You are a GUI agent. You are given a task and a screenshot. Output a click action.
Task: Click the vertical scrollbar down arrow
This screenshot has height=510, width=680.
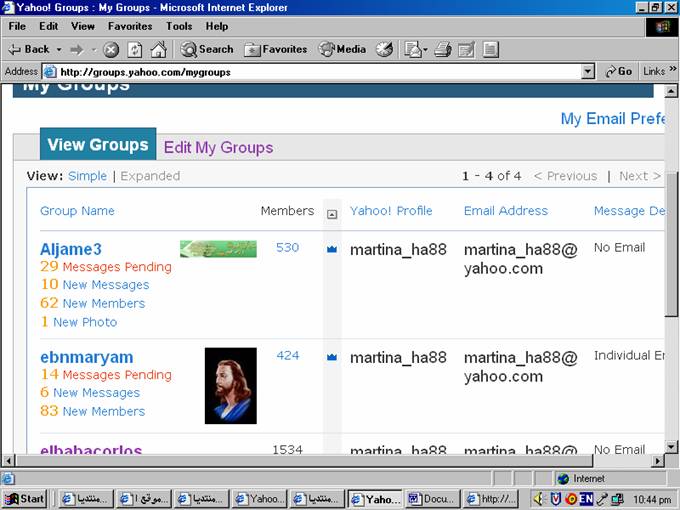point(671,446)
